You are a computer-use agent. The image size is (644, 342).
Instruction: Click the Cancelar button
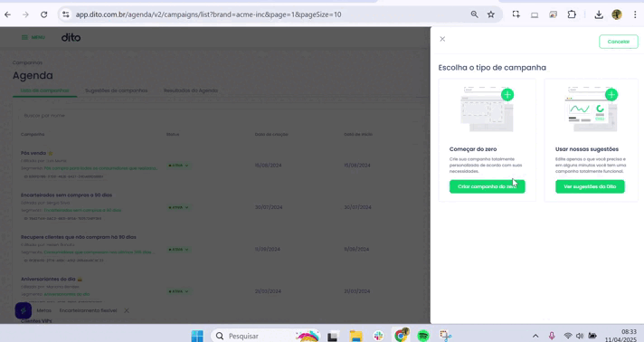point(618,42)
